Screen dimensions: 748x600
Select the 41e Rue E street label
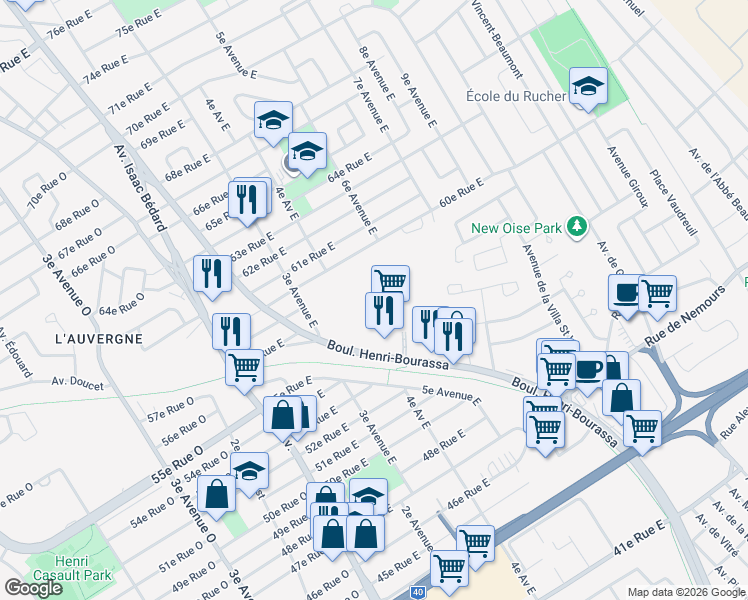[639, 538]
